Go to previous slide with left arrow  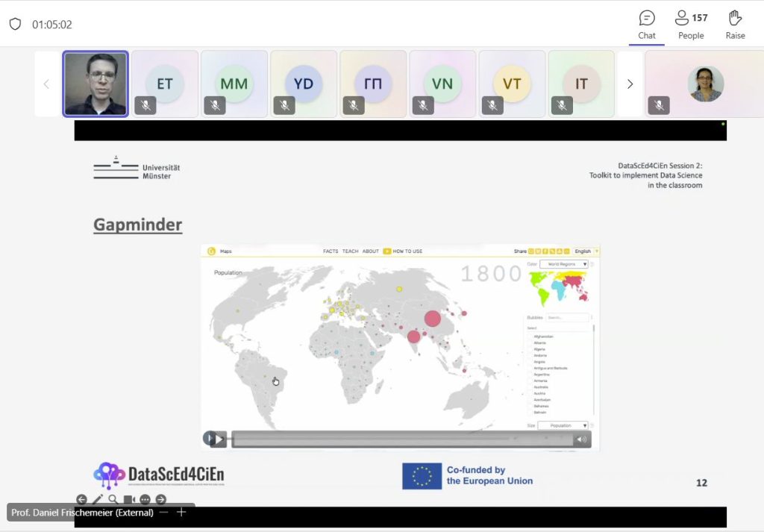[x=81, y=499]
